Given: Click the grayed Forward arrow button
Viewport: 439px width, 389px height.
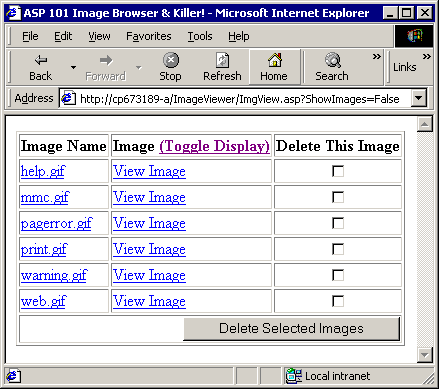Looking at the screenshot, I should coord(105,67).
